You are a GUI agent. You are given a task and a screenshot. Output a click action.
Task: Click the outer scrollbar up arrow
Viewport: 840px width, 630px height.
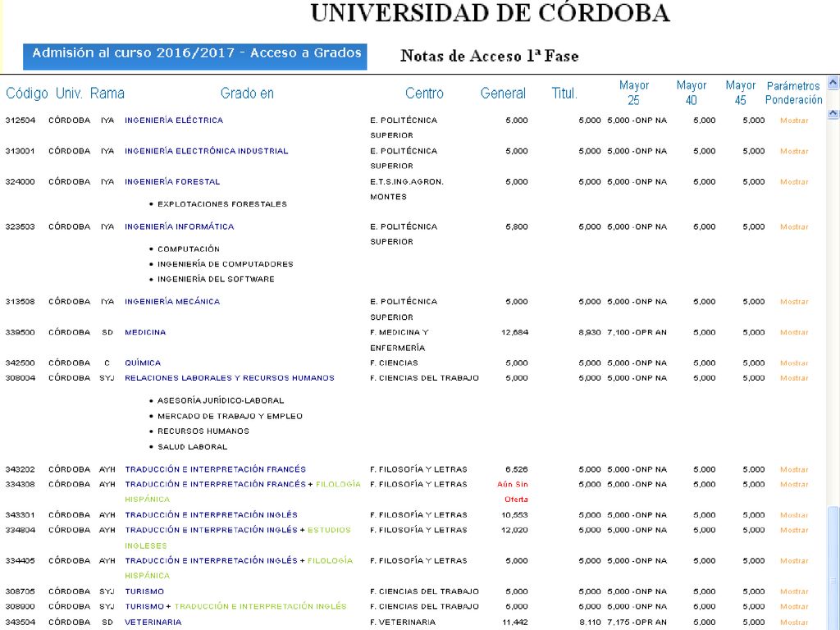(833, 83)
